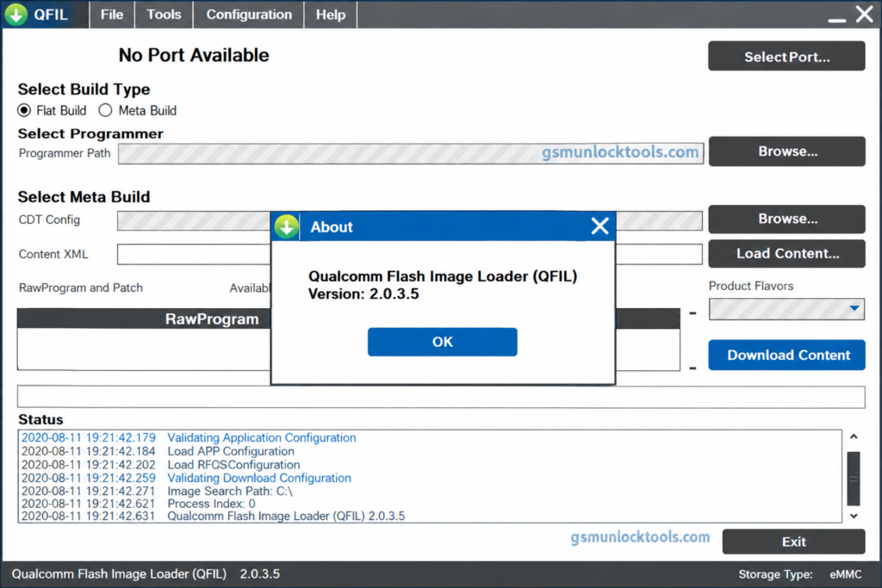Click the Programmer Path input field

pyautogui.click(x=411, y=153)
